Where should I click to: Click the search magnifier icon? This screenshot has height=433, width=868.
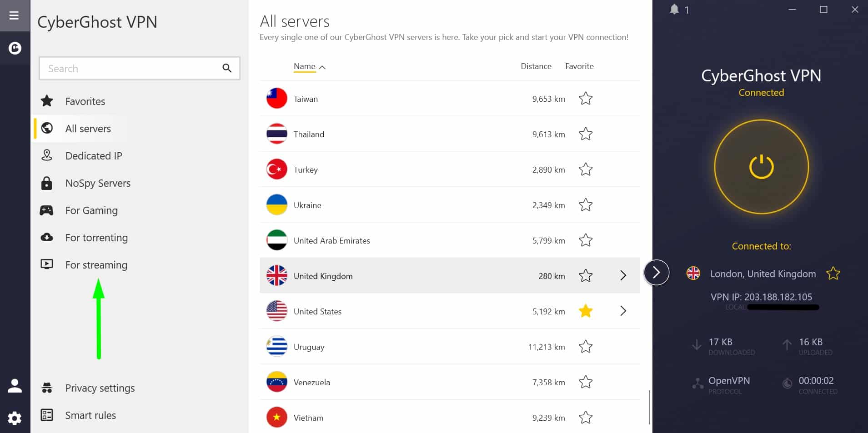(x=227, y=68)
